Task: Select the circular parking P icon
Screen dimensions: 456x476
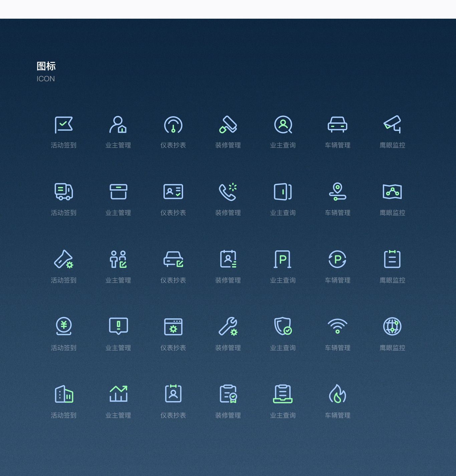Action: pyautogui.click(x=337, y=259)
